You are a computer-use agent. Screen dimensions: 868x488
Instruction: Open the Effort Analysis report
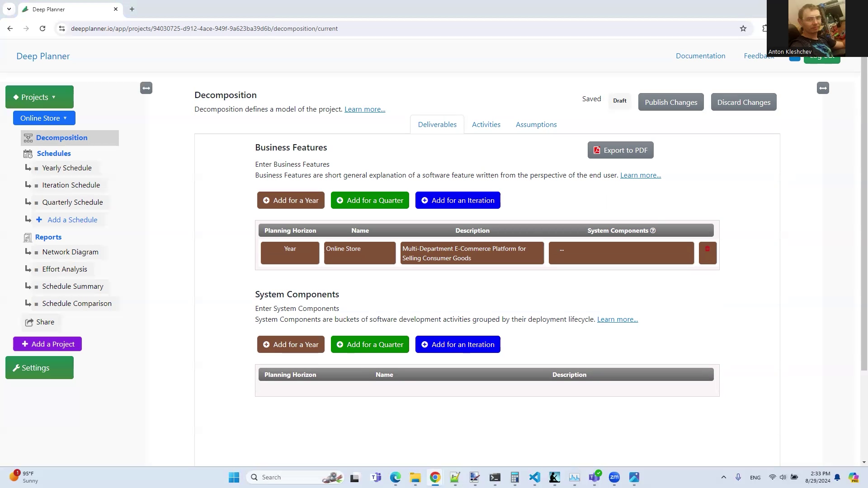pyautogui.click(x=65, y=269)
